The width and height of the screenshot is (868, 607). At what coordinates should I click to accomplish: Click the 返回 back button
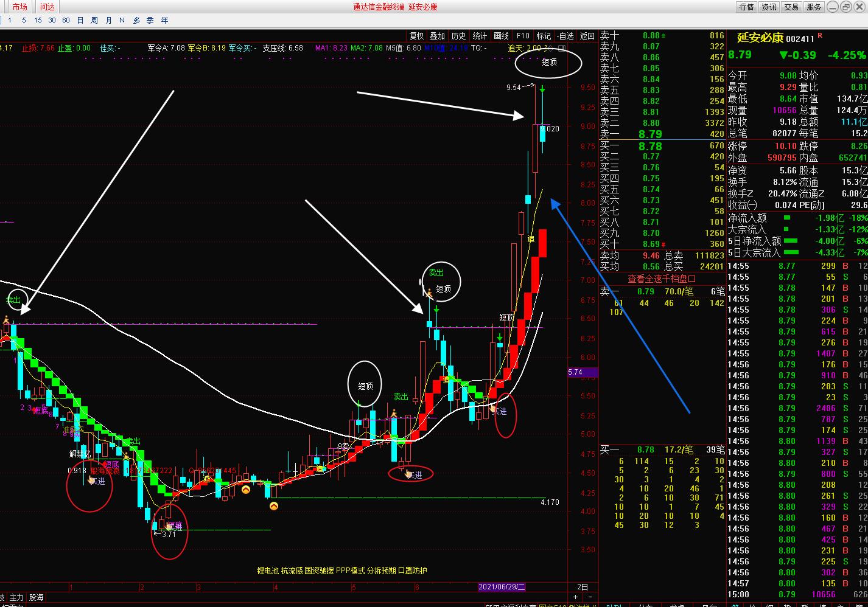click(x=587, y=36)
